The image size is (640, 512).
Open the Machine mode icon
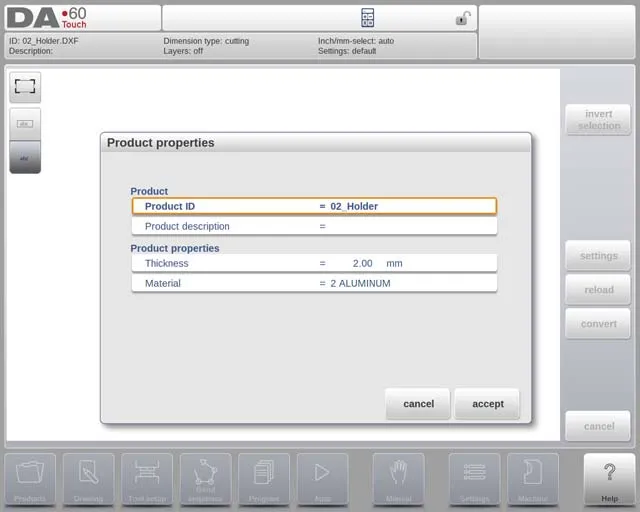click(532, 478)
